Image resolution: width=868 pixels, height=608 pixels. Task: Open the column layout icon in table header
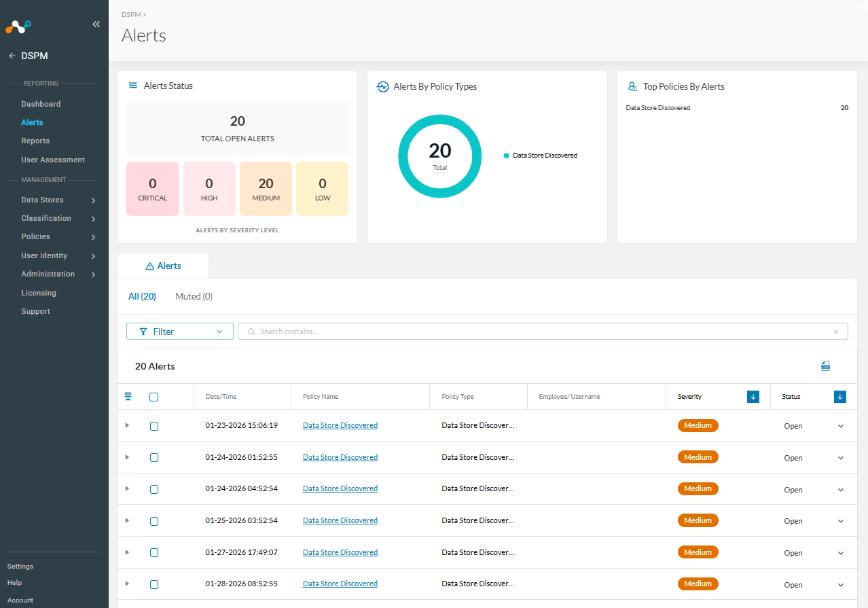click(x=128, y=397)
